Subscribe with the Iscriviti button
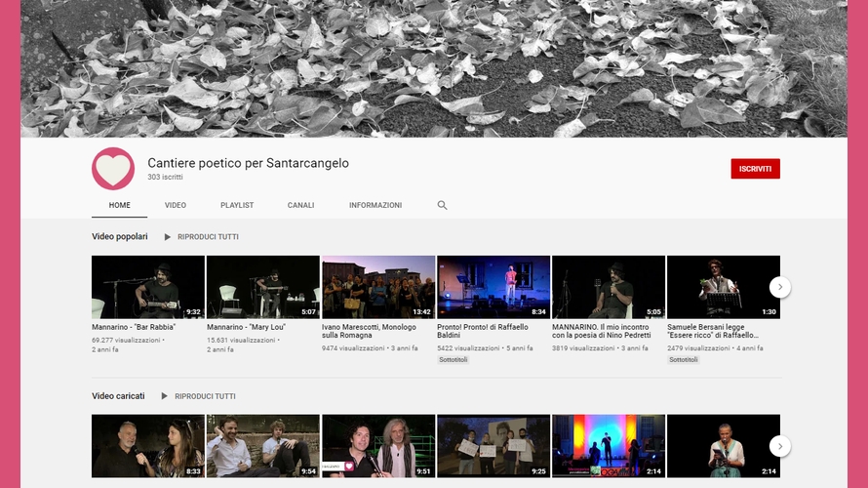The width and height of the screenshot is (868, 488). click(755, 169)
